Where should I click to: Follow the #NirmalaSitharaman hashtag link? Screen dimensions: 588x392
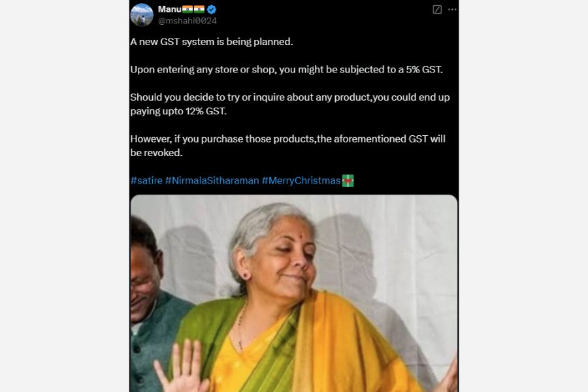pos(212,181)
